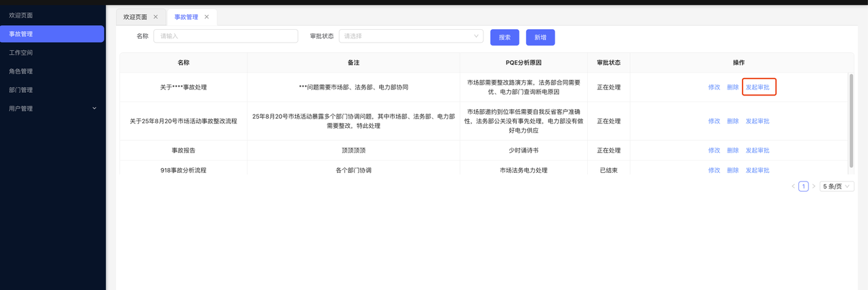The width and height of the screenshot is (868, 290).
Task: Expand the 用户管理 sidebar chevron
Action: (x=94, y=108)
